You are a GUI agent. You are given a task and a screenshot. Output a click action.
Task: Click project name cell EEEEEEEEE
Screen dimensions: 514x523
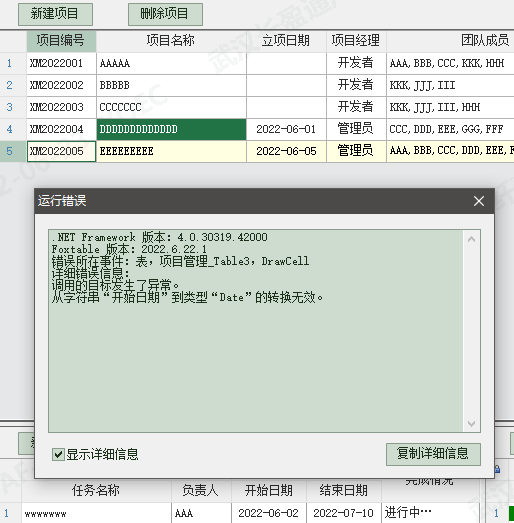coord(171,151)
